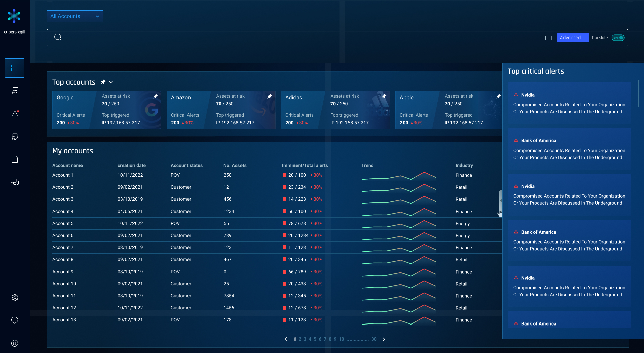Open Account 5 in the table
Viewport: 644px width, 353px height.
63,224
